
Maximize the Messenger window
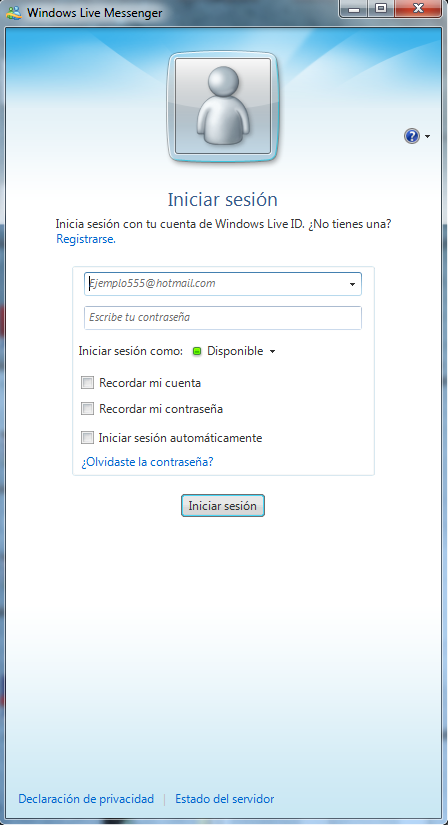coord(381,8)
